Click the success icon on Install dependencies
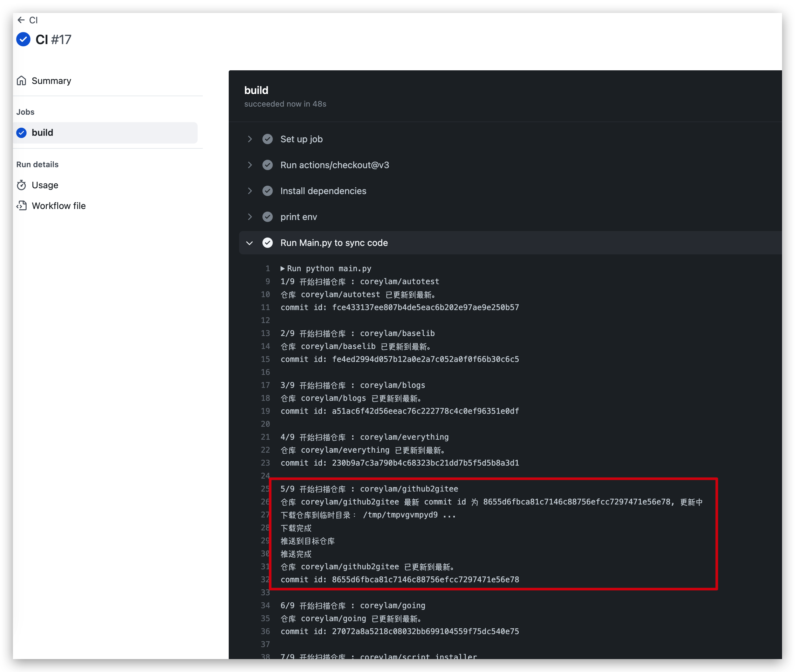The image size is (795, 672). tap(267, 191)
